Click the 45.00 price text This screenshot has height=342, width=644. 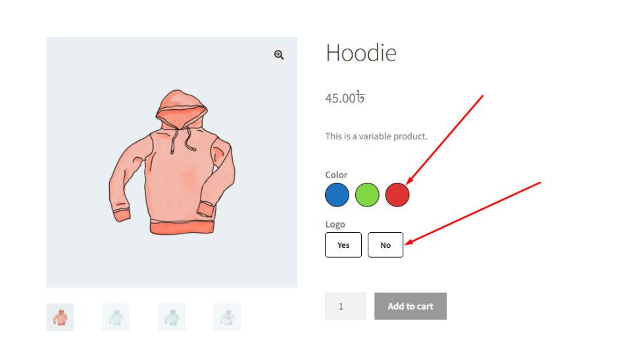[x=340, y=98]
